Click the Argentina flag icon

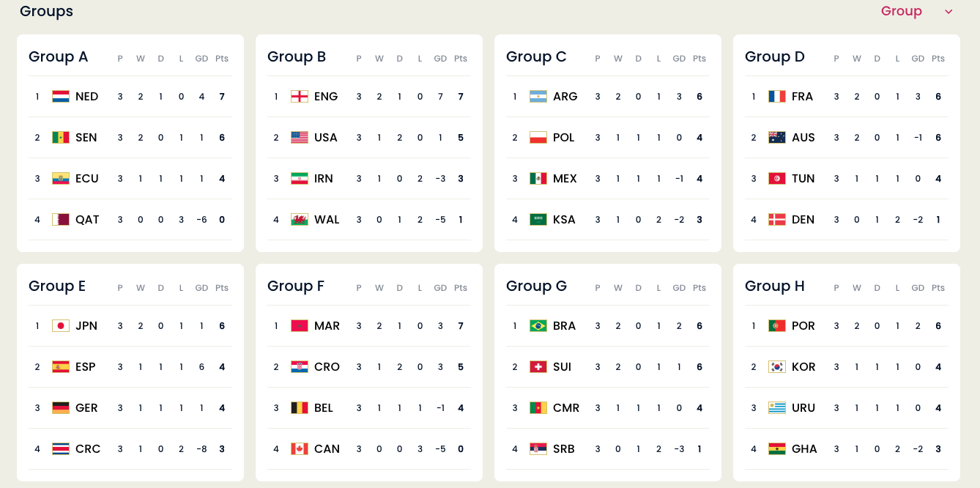click(538, 97)
